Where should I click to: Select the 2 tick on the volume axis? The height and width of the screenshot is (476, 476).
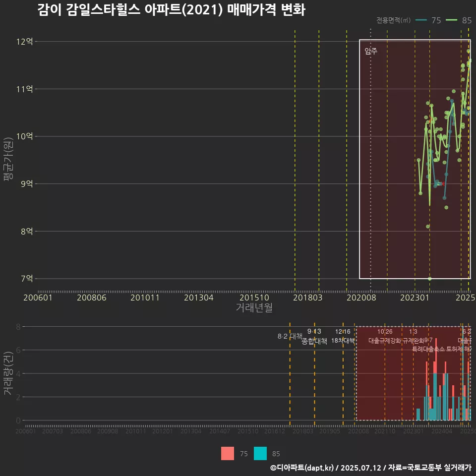(x=18, y=397)
